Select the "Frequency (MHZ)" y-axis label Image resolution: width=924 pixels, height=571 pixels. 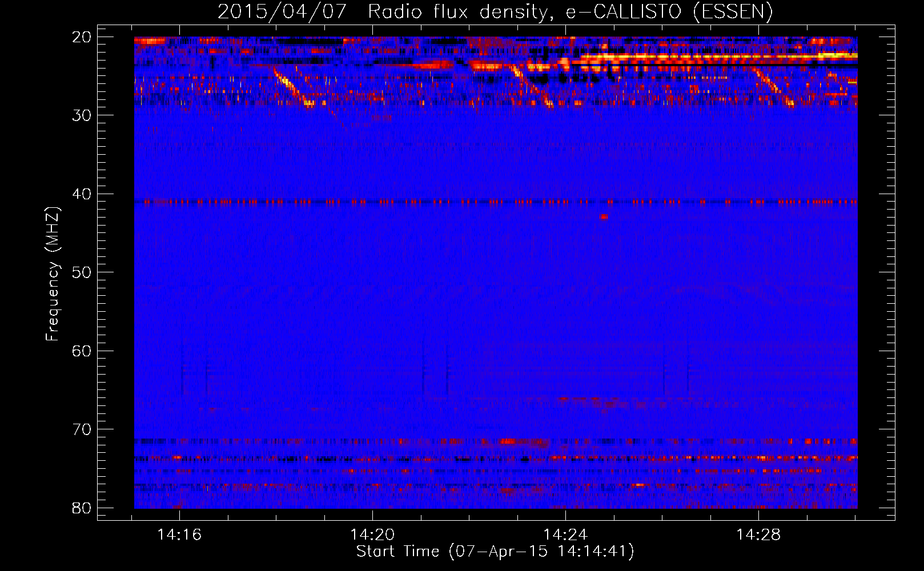point(53,274)
